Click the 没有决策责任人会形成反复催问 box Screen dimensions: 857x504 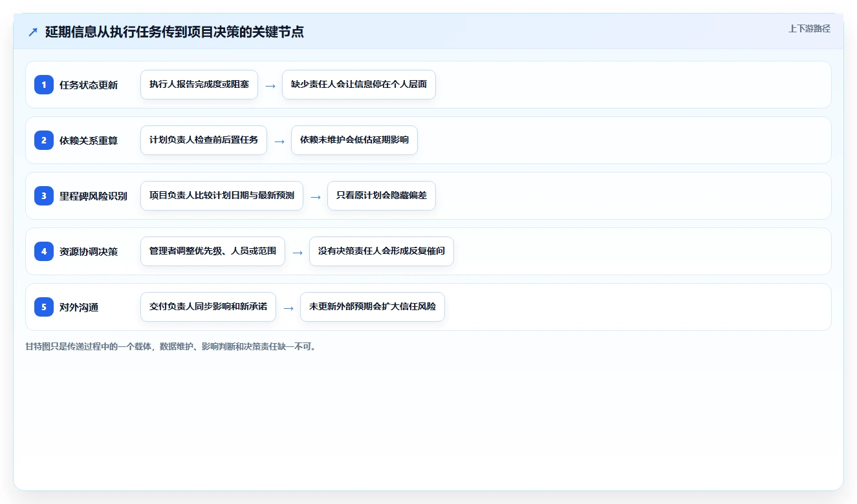point(382,251)
